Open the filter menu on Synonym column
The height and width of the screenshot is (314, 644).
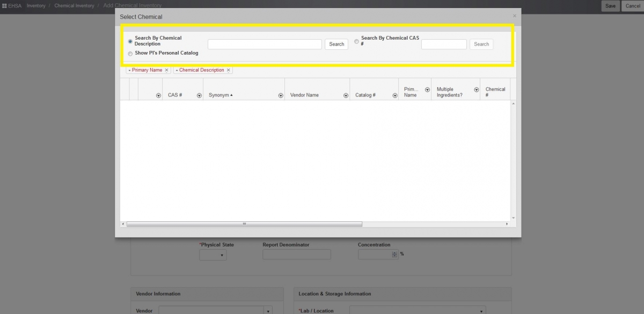click(x=281, y=95)
